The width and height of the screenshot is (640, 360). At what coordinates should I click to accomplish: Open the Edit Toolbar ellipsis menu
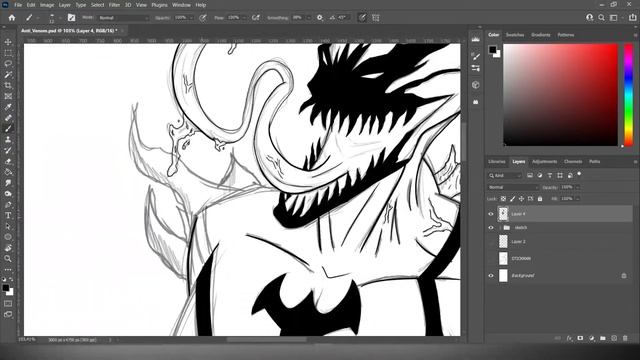click(x=8, y=269)
